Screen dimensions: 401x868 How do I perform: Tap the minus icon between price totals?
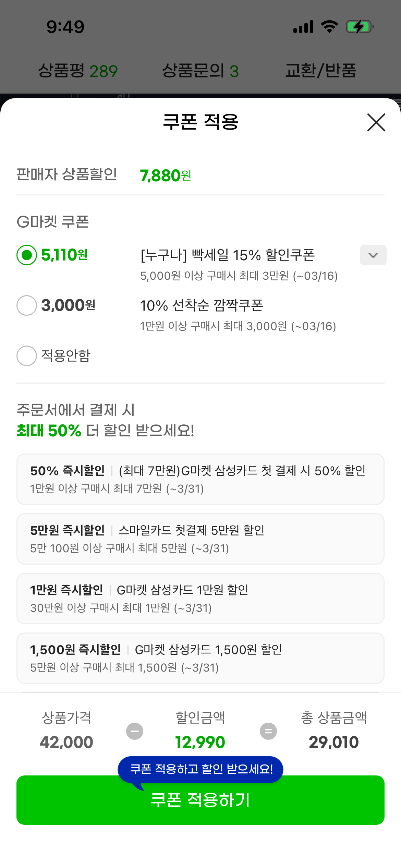pos(135,731)
